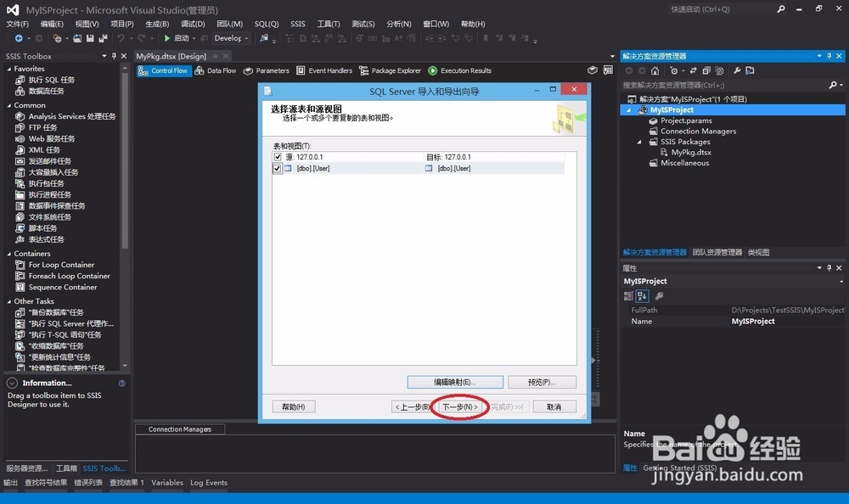Collapse the Information section chevron
Image resolution: width=849 pixels, height=504 pixels.
pos(12,384)
